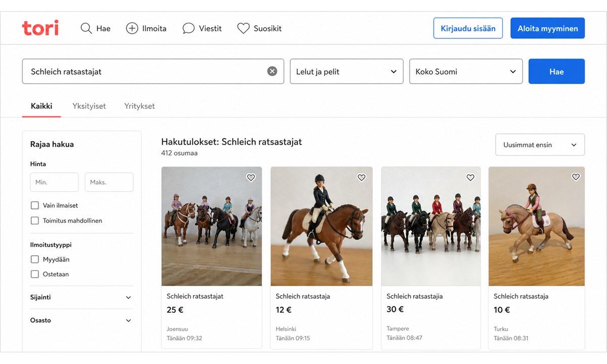This screenshot has width=607, height=364.
Task: Open search via Hae magnifier icon
Action: [x=86, y=28]
